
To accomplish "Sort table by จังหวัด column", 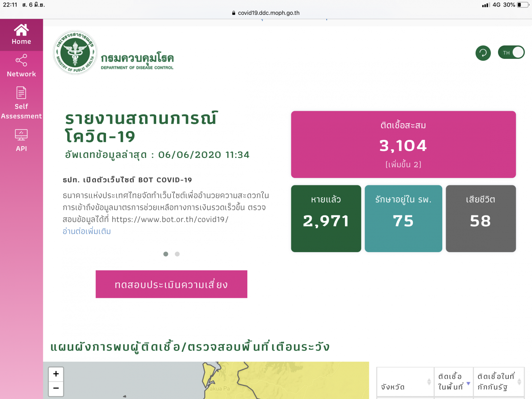I will point(405,382).
